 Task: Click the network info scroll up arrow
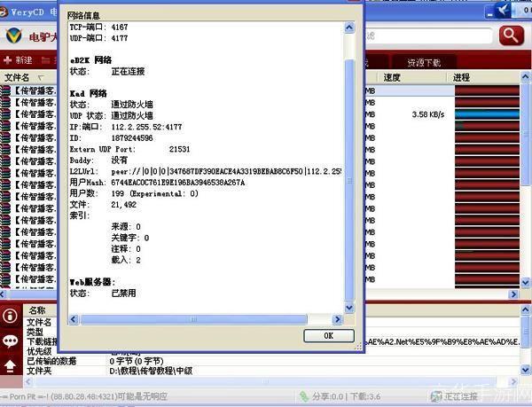click(349, 27)
